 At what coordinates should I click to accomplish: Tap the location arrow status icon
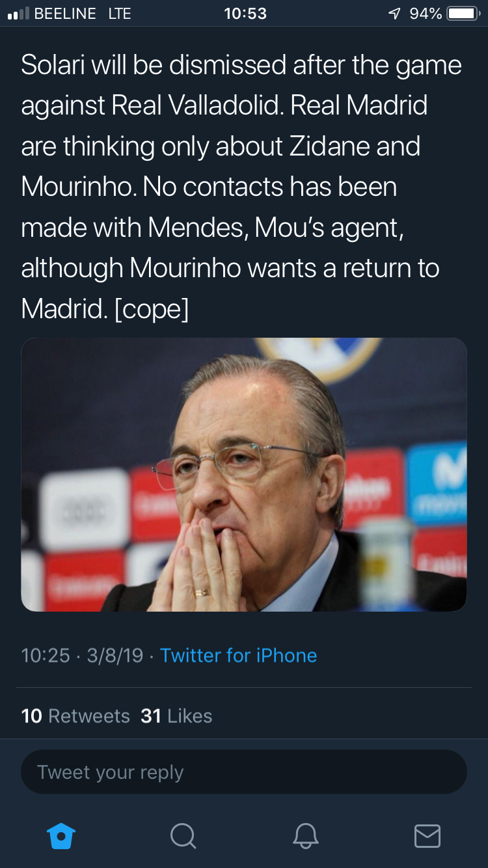394,14
